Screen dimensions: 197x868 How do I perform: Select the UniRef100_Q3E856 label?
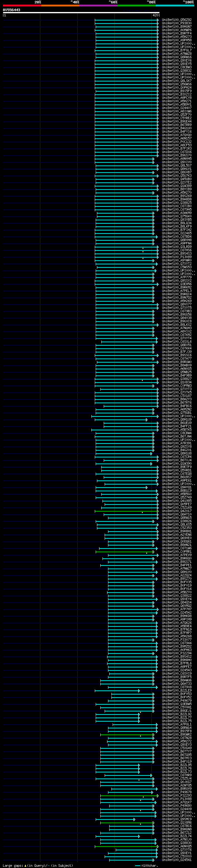177,284
